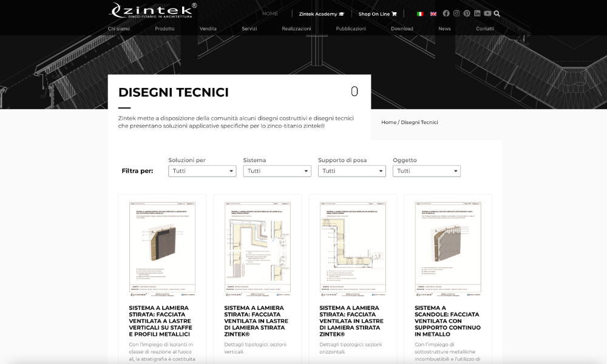The height and width of the screenshot is (364, 607).
Task: Switch language with UK flag
Action: [433, 14]
